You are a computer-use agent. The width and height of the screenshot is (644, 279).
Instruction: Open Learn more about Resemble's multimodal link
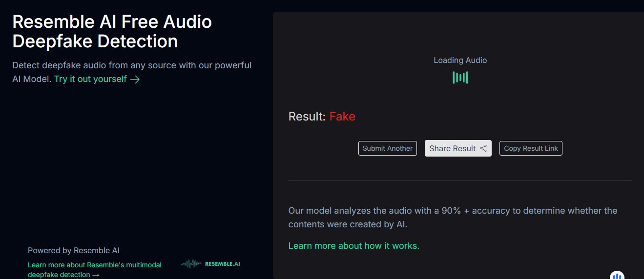click(x=95, y=265)
